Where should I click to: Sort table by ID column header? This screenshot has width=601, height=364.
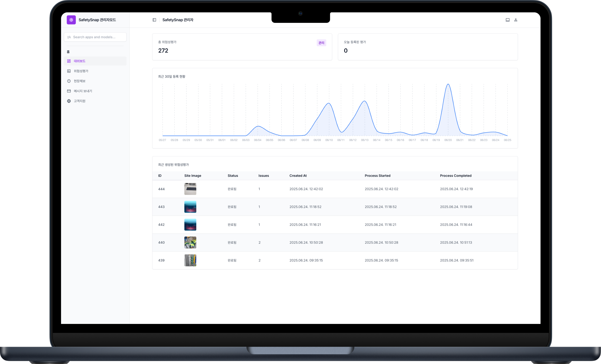160,176
